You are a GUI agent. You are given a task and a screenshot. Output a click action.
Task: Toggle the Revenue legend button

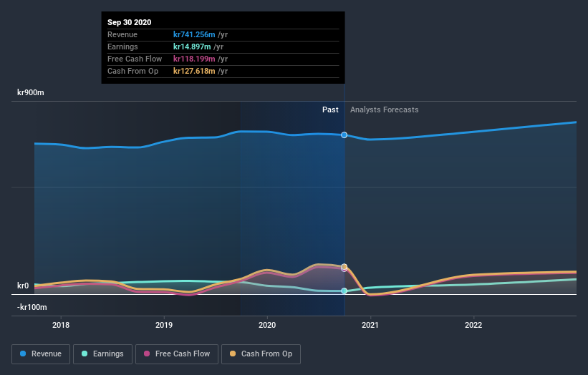(41, 354)
